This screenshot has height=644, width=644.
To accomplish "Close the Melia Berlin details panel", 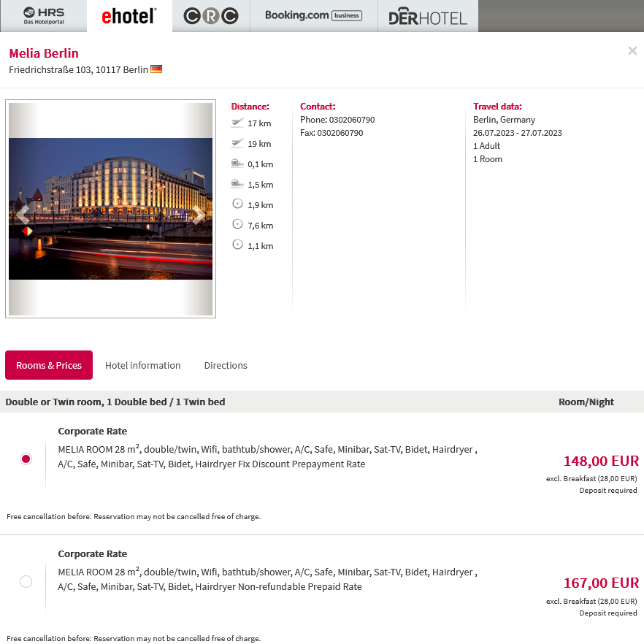I will coord(632,51).
